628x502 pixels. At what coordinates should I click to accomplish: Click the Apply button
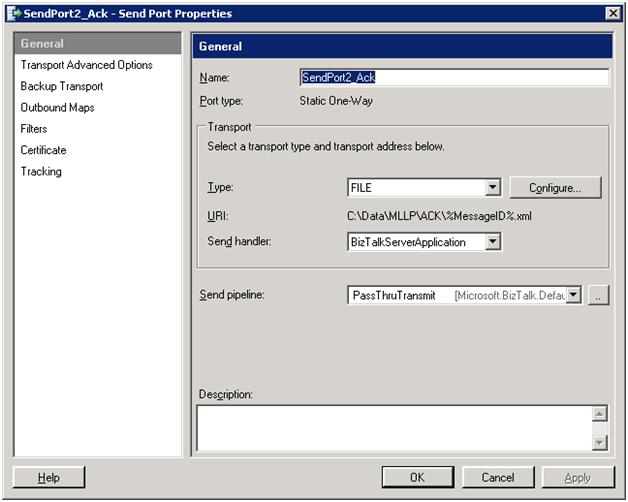578,477
